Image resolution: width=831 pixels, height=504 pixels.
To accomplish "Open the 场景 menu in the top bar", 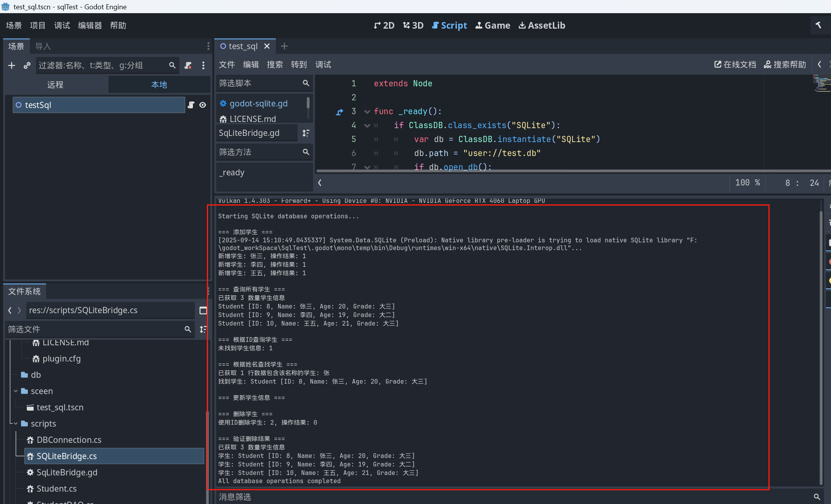I will click(x=14, y=26).
